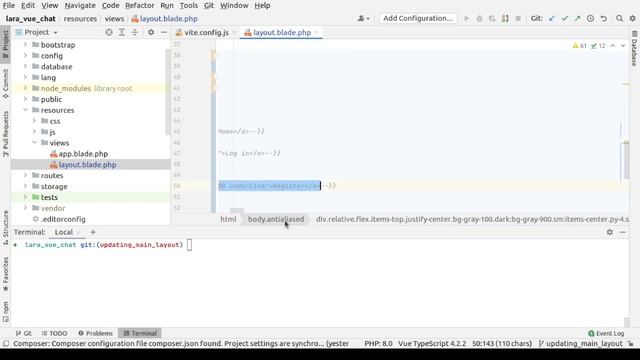Click html breadcrumb in editor
The width and height of the screenshot is (640, 360).
tap(228, 219)
